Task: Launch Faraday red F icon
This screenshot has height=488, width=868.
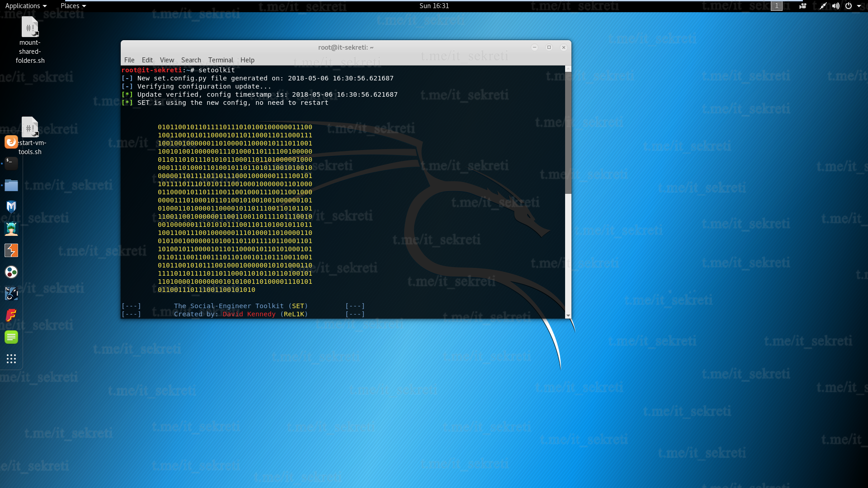Action: pyautogui.click(x=11, y=315)
